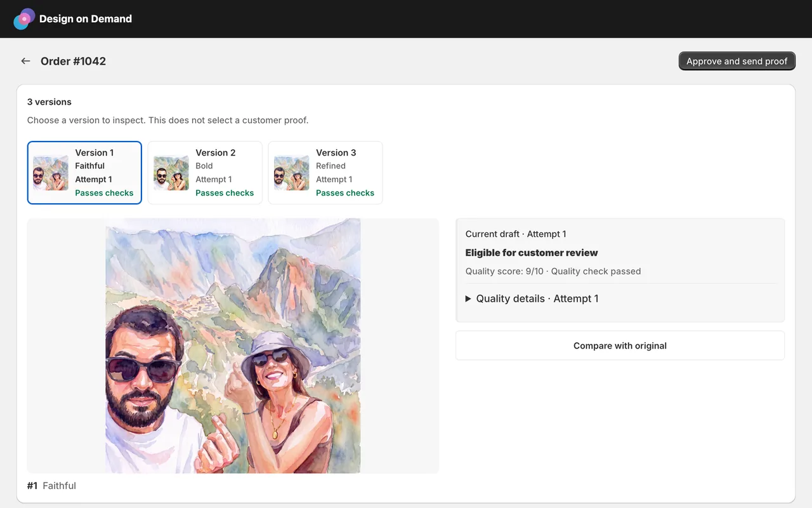Click the Quality details Attempt 1 summary text
The height and width of the screenshot is (508, 812).
point(537,298)
